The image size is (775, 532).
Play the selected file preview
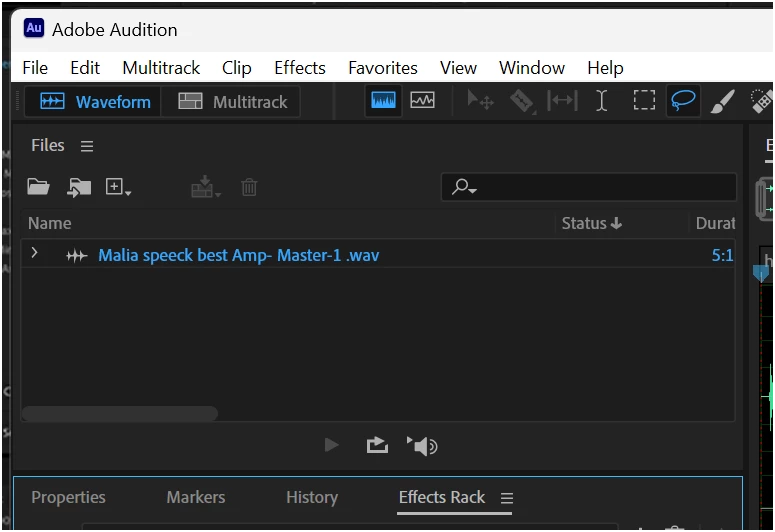coord(332,445)
